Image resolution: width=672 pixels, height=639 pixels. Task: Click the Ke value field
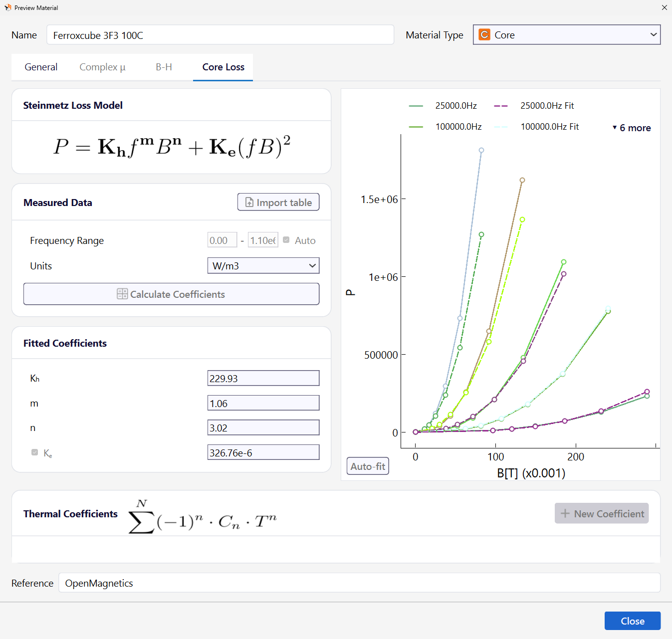(263, 452)
